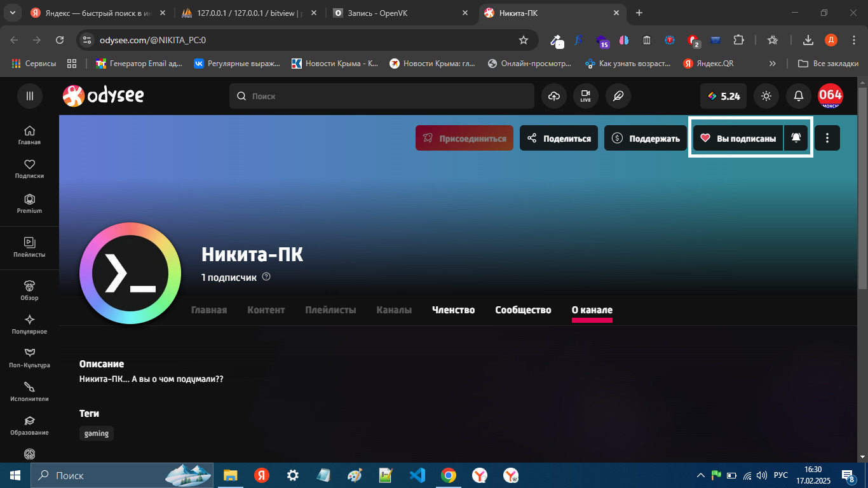The width and height of the screenshot is (868, 488).
Task: Click the help icon beside subscriber count
Action: coord(266,277)
